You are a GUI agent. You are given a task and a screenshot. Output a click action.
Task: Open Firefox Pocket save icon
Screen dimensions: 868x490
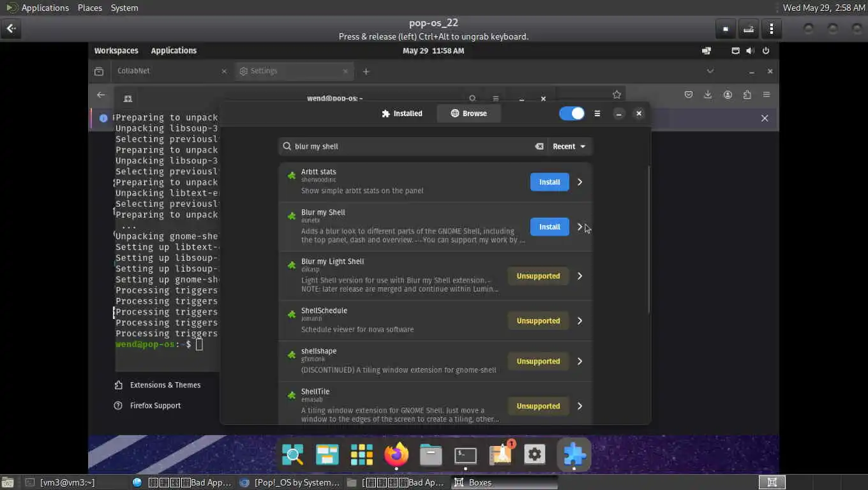tap(689, 94)
